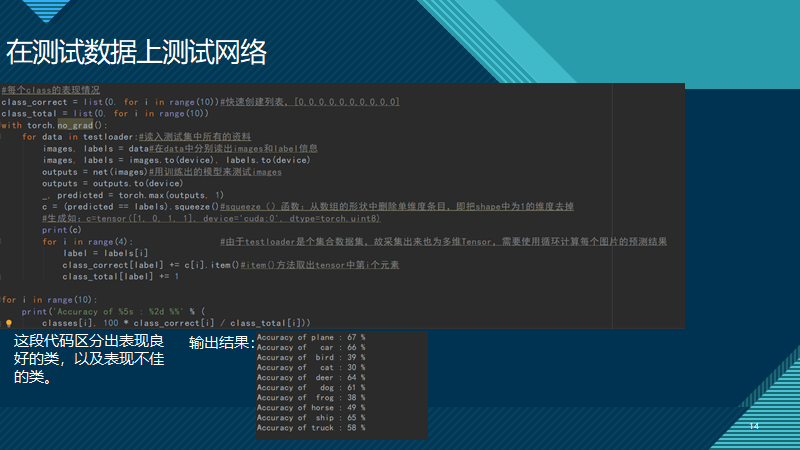Click the output line 'Accuracy of truck : 58 %'
800x450 pixels.
pos(311,428)
